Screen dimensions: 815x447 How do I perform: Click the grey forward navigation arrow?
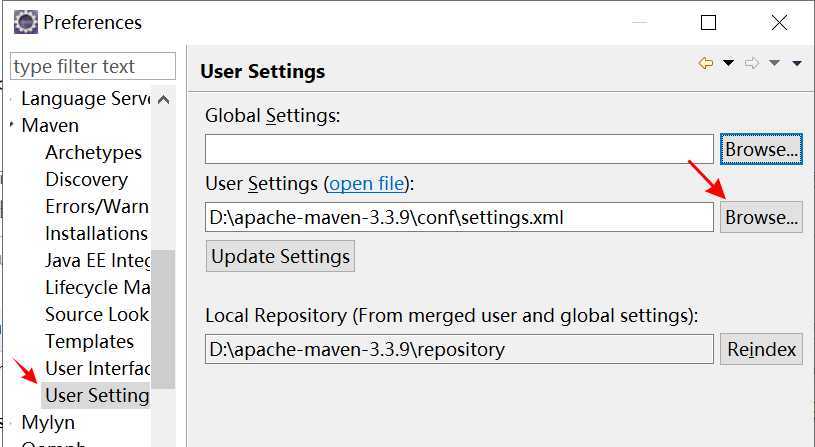752,63
